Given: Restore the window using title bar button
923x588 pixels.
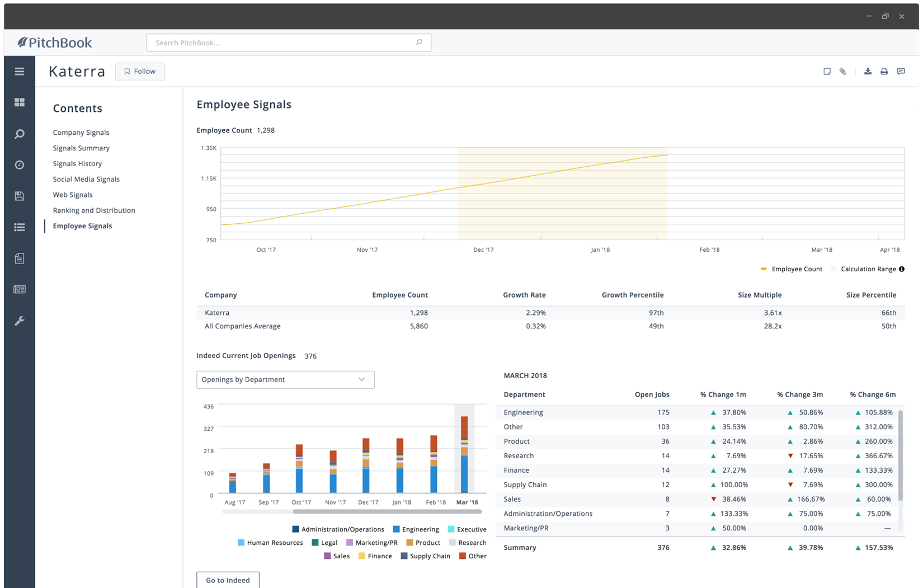Looking at the screenshot, I should (885, 16).
